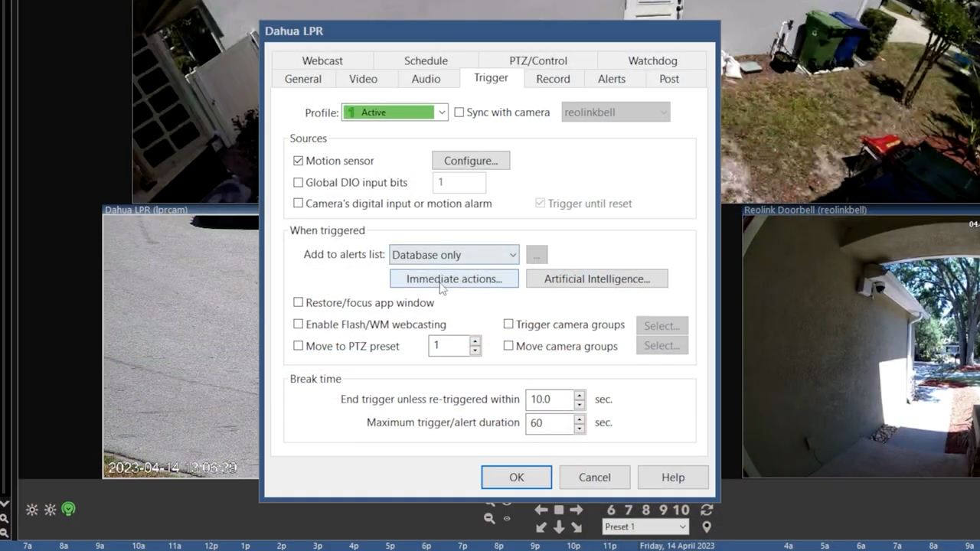The height and width of the screenshot is (551, 980).
Task: Pan camera left with the PTZ left arrow
Action: click(541, 510)
